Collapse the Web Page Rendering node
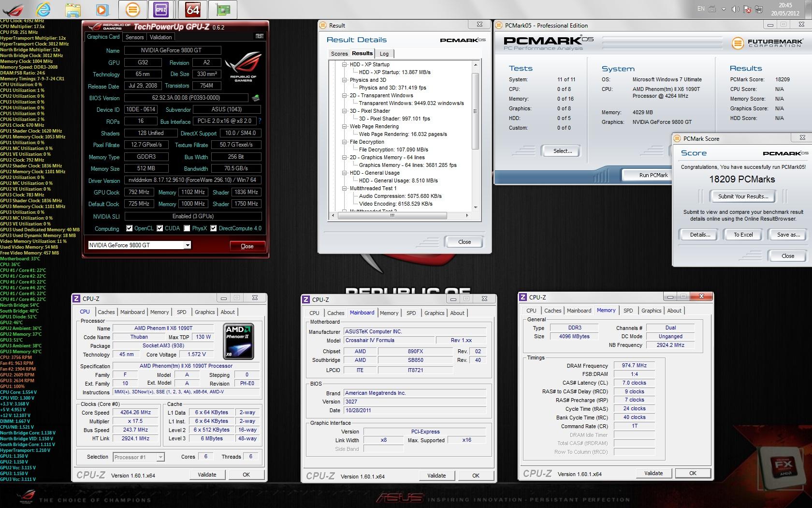 (345, 126)
